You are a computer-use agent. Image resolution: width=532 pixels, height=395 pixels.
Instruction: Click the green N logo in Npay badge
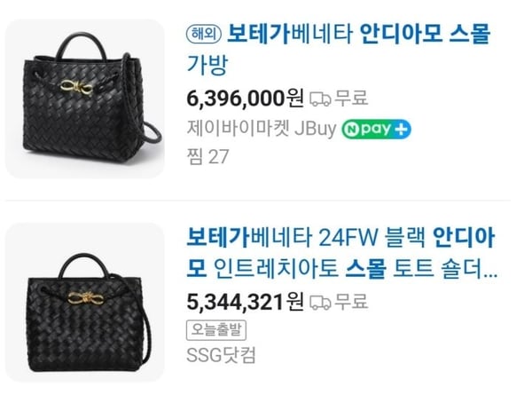[x=352, y=130]
